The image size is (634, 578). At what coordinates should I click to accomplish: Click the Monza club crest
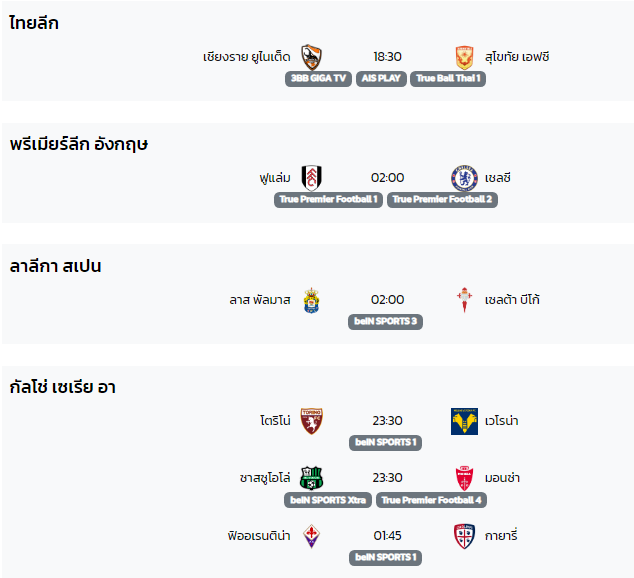click(x=464, y=478)
